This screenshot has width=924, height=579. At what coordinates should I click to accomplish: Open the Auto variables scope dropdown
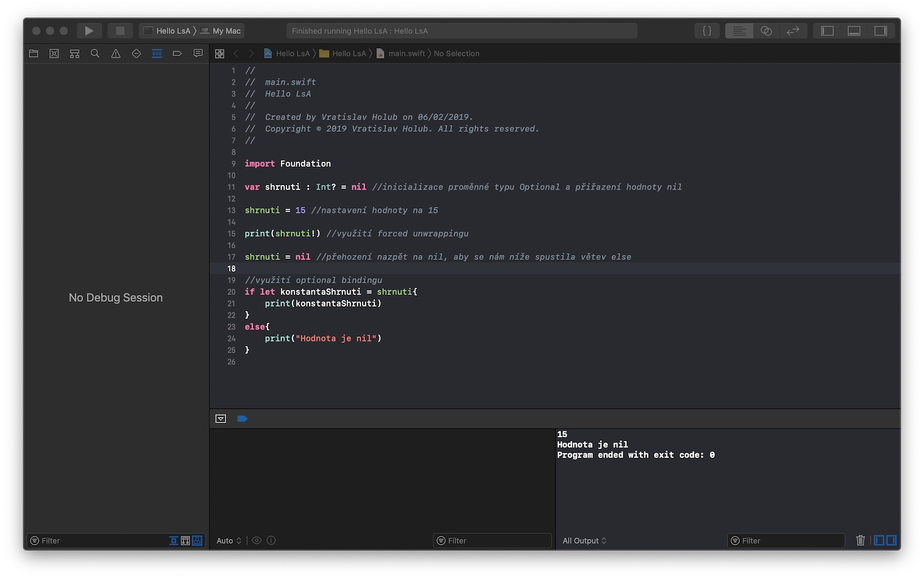click(229, 541)
